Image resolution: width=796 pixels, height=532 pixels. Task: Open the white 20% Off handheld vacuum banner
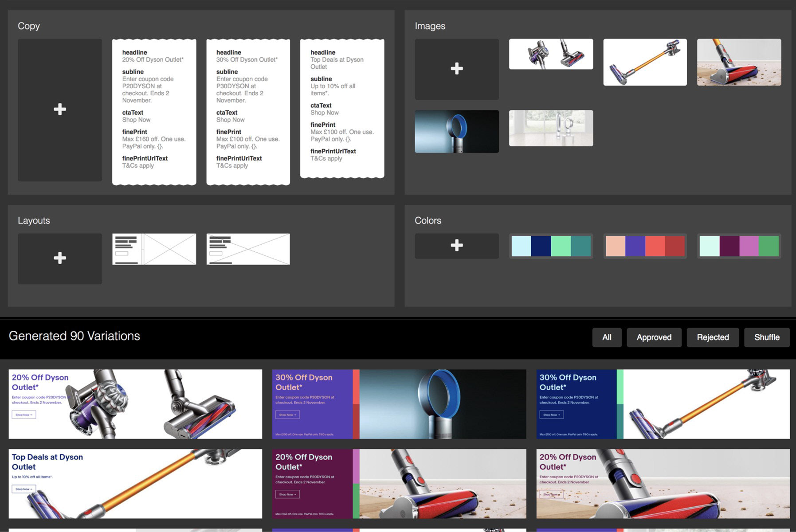point(135,404)
